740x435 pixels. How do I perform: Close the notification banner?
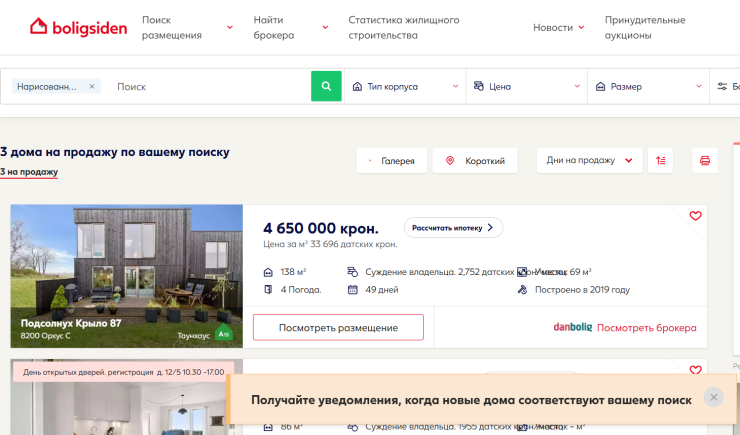pyautogui.click(x=713, y=397)
